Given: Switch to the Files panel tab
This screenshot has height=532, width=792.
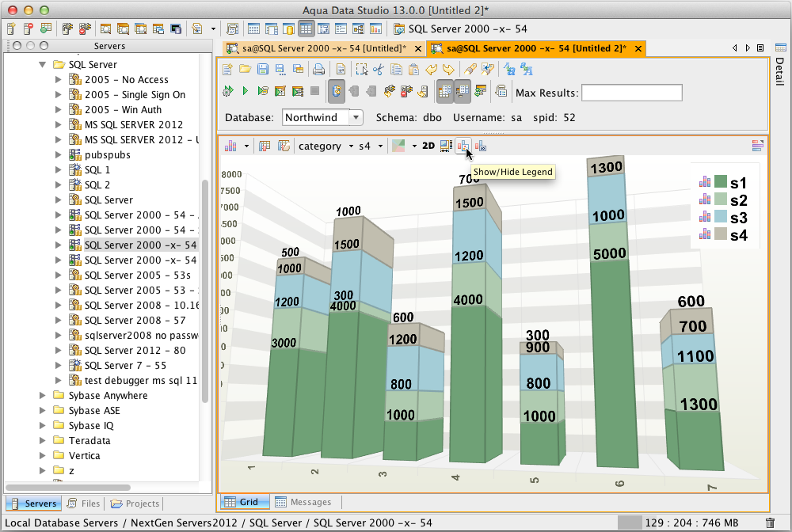Looking at the screenshot, I should (84, 503).
